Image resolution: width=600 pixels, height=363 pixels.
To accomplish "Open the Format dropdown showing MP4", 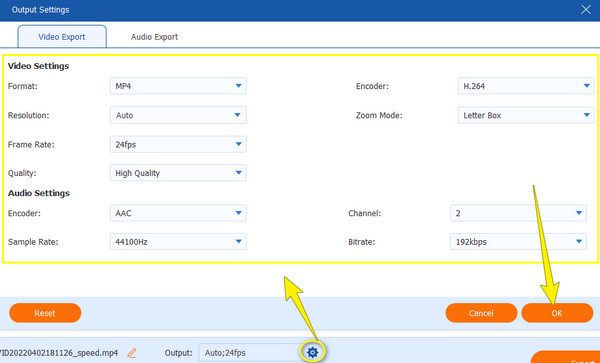I will coord(178,86).
